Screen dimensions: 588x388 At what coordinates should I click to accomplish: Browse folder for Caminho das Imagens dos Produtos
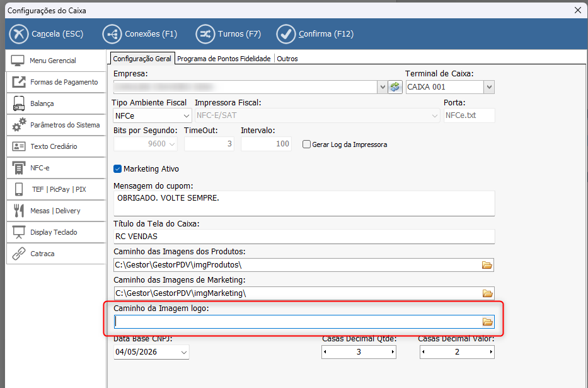pos(487,265)
